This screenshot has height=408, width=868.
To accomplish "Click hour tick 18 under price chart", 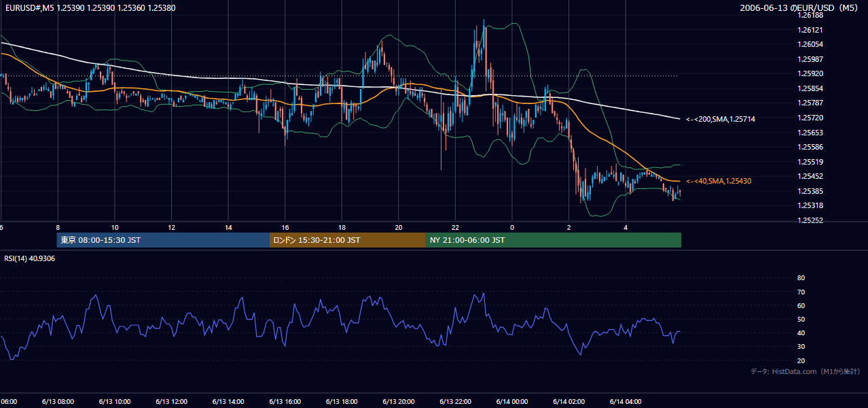I will pos(342,227).
